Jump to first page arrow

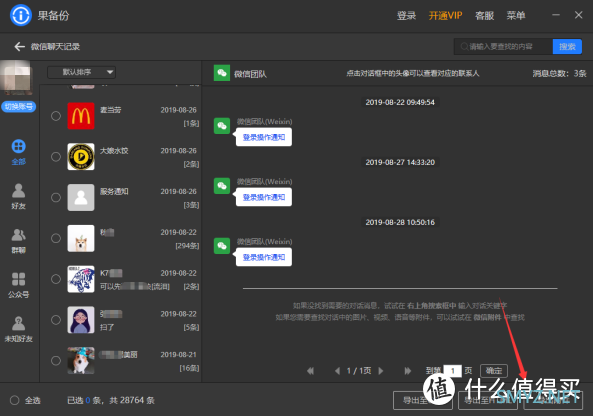click(310, 371)
